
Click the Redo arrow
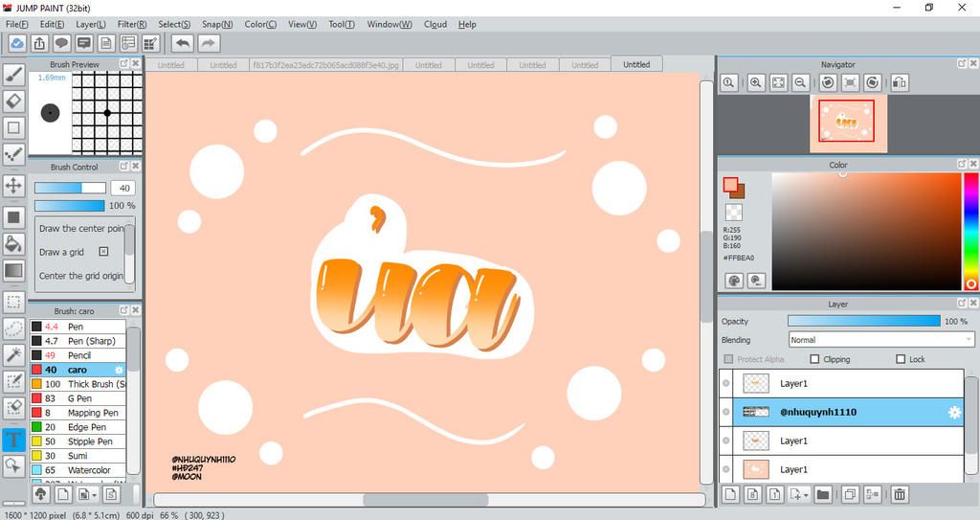coord(209,43)
